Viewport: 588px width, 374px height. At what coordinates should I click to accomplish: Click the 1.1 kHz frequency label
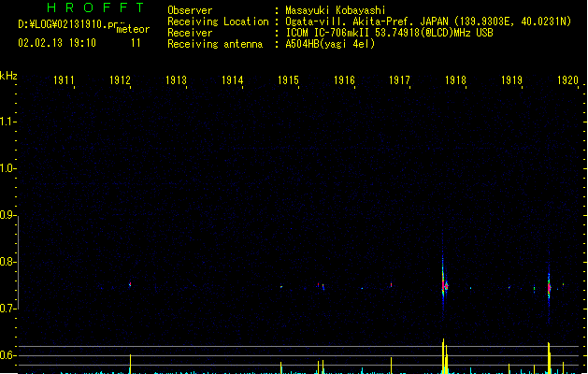click(7, 122)
